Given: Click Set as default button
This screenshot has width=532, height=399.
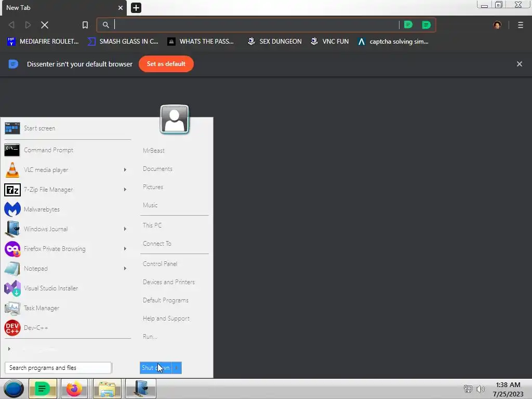Looking at the screenshot, I should tap(166, 64).
